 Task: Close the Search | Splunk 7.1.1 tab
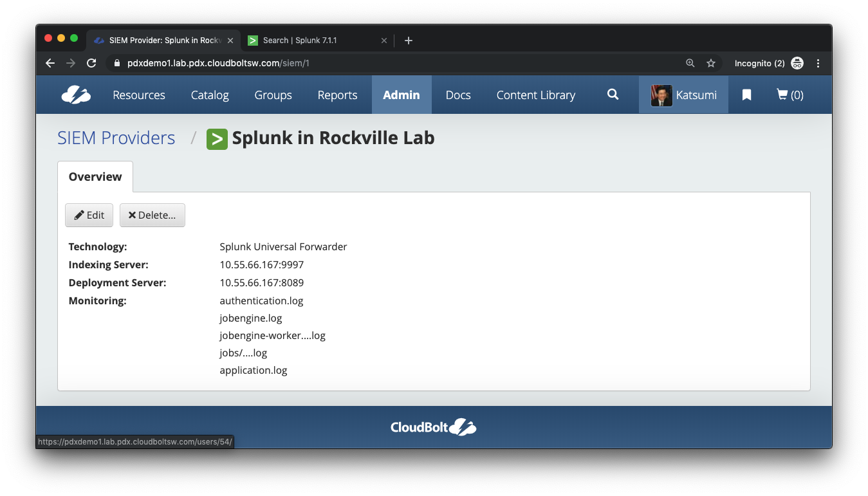click(x=384, y=41)
